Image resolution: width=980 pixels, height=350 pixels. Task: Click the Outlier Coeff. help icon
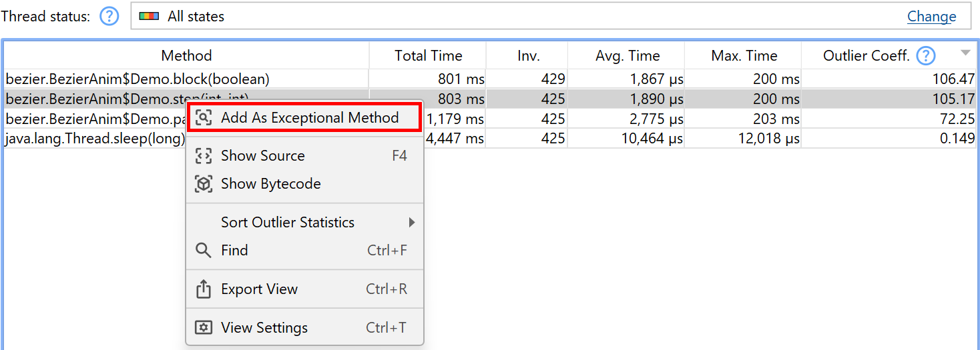pyautogui.click(x=926, y=56)
